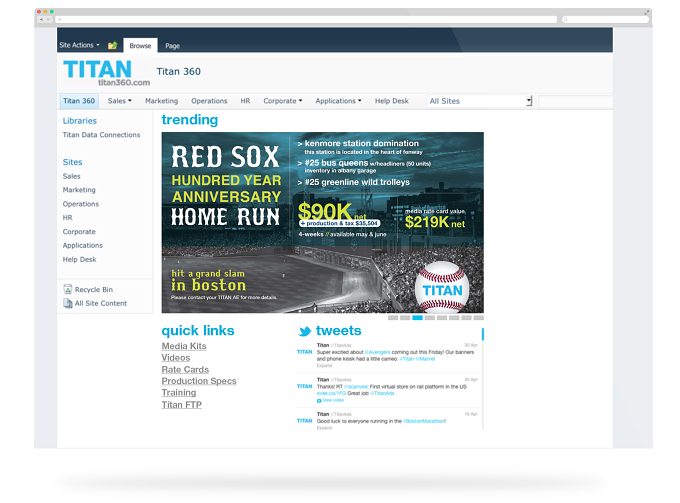
Task: Click the TITAN avatar on the first tweet
Action: click(x=304, y=352)
